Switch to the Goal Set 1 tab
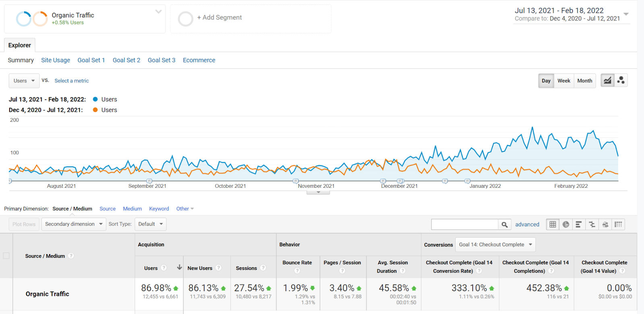 tap(91, 60)
